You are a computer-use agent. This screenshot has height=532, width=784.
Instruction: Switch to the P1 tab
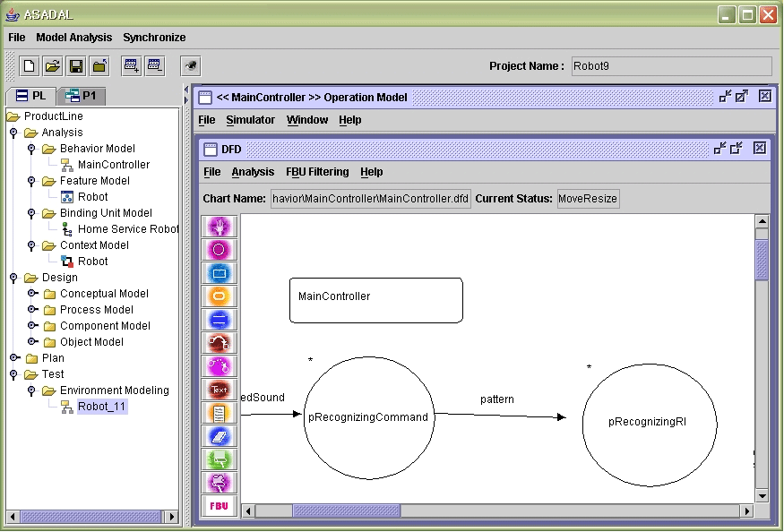[x=82, y=96]
